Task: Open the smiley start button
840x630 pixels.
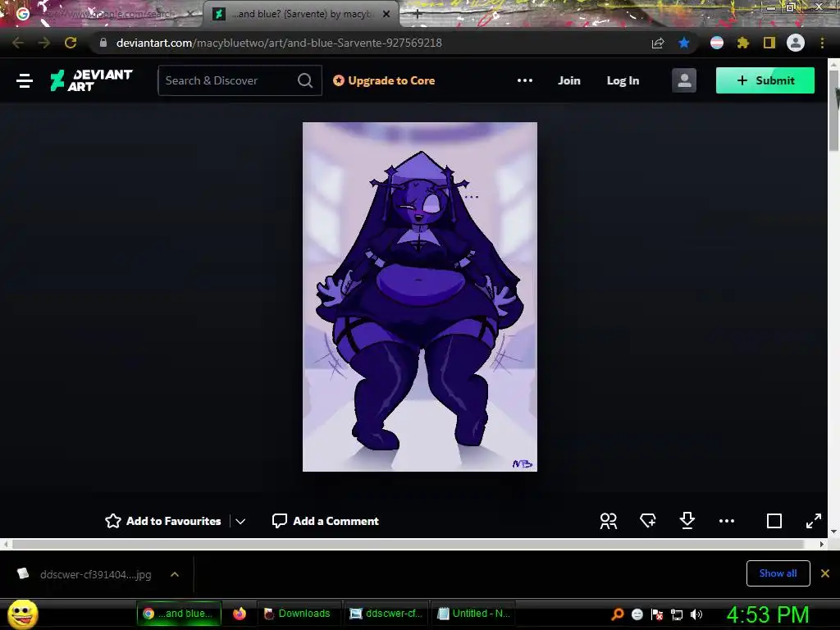Action: 23,614
